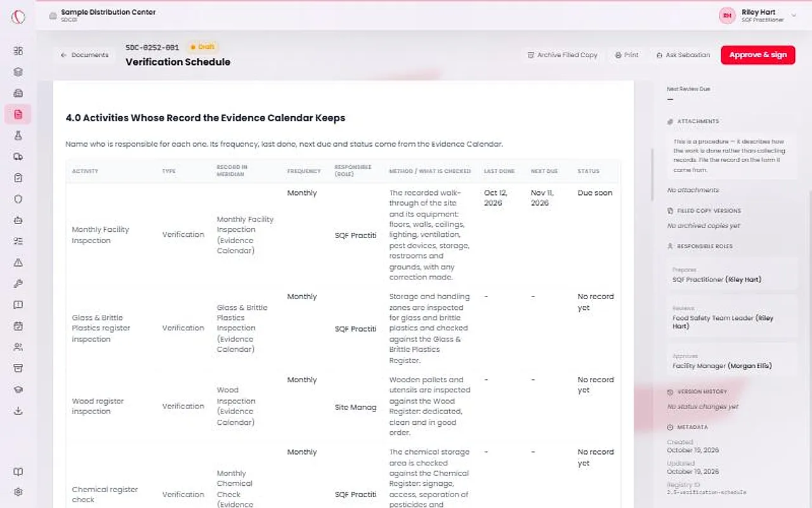Go back to Documents
The height and width of the screenshot is (508, 812).
[84, 55]
